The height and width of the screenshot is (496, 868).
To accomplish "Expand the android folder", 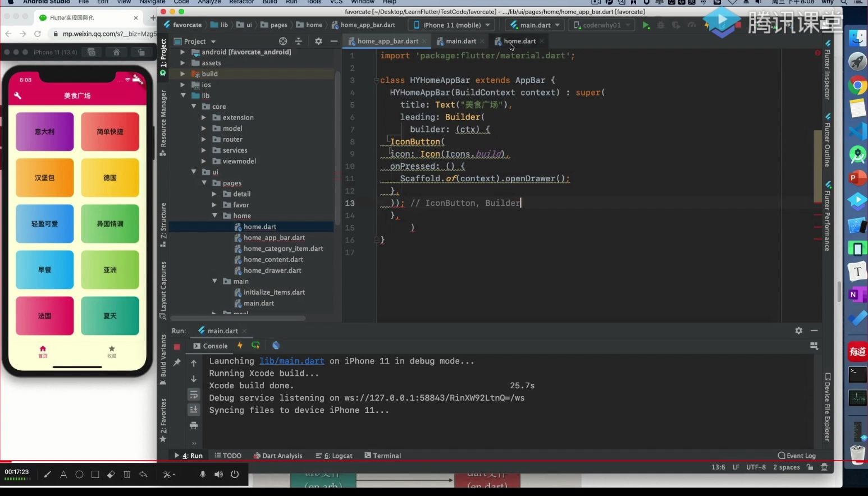I will 182,52.
